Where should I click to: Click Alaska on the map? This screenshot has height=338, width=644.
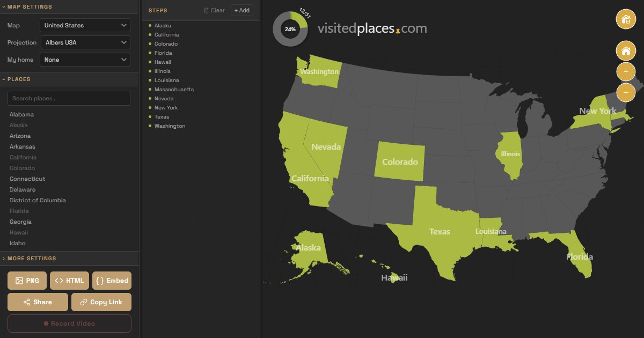click(x=309, y=248)
